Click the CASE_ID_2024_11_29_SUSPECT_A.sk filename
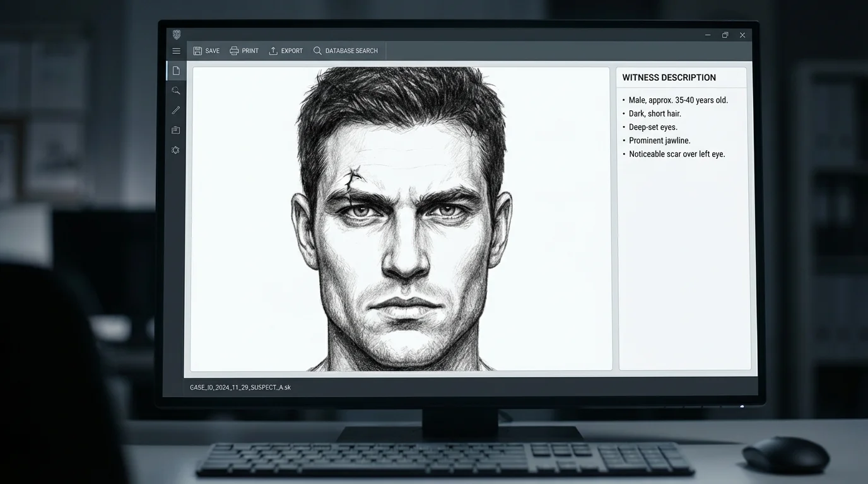 pyautogui.click(x=240, y=387)
